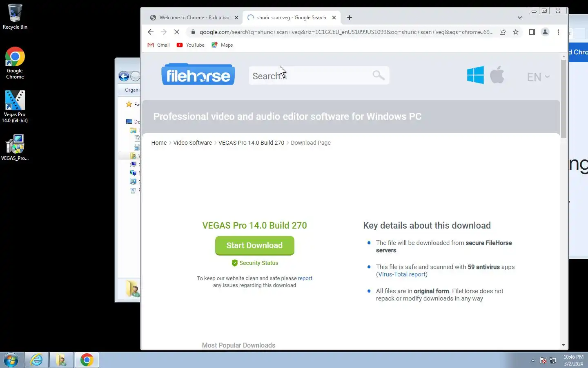
Task: Open a new Chrome tab
Action: pyautogui.click(x=350, y=18)
